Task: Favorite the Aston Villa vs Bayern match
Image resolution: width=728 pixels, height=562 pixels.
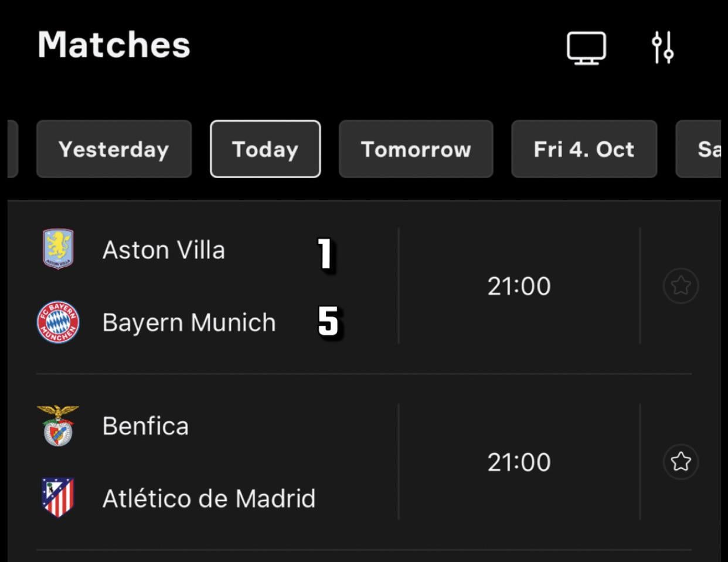Action: coord(681,285)
